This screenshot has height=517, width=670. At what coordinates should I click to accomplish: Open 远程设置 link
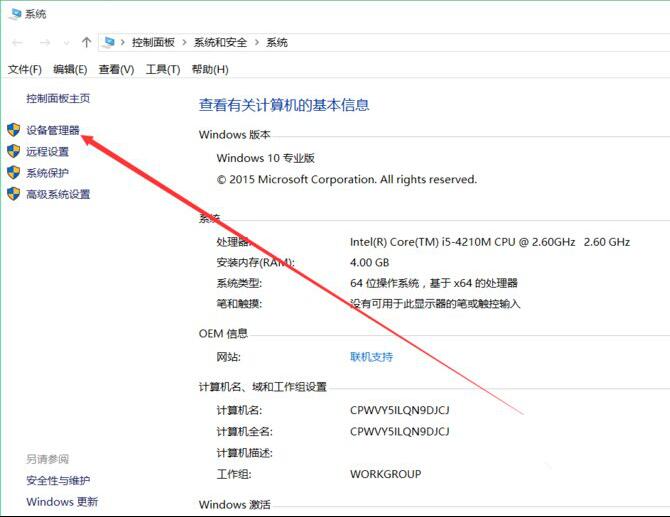pos(47,152)
